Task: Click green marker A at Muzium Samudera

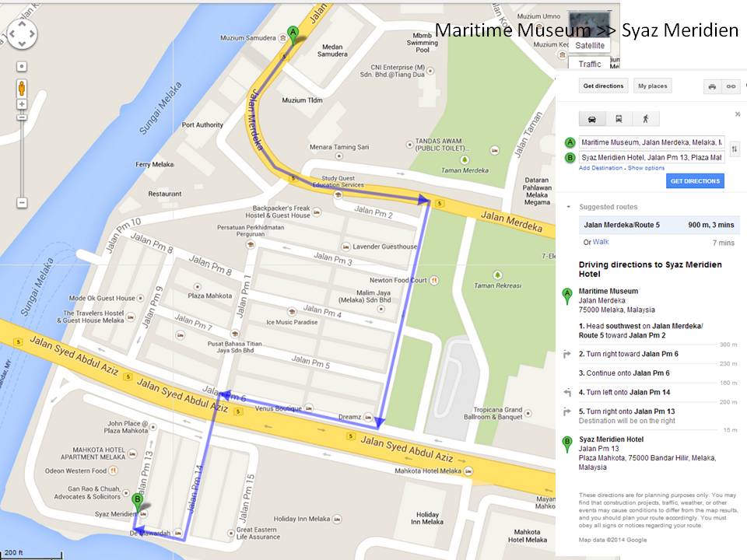Action: 293,35
